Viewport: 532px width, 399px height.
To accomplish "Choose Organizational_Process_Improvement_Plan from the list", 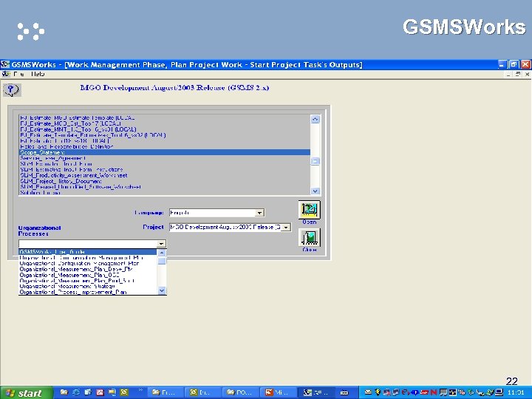I will pos(72,292).
